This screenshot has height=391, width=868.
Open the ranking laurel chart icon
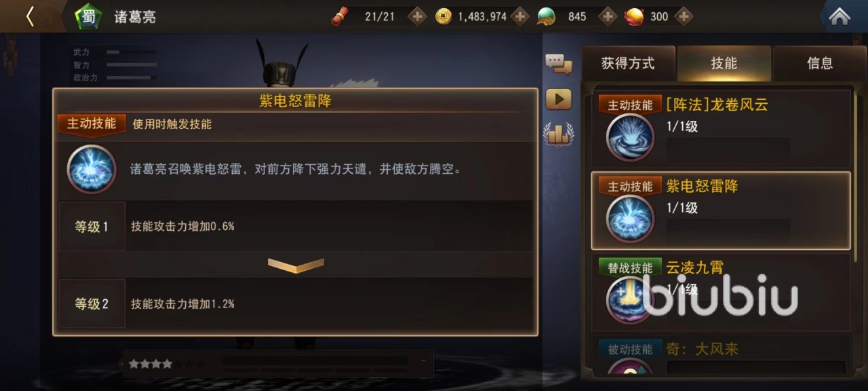click(x=559, y=134)
